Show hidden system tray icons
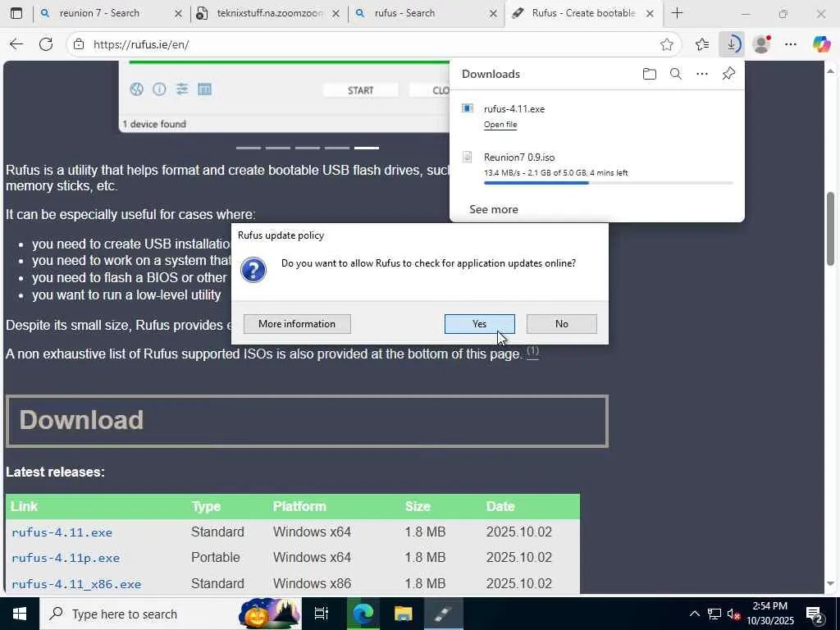Screen dimensions: 840x630 (694, 614)
